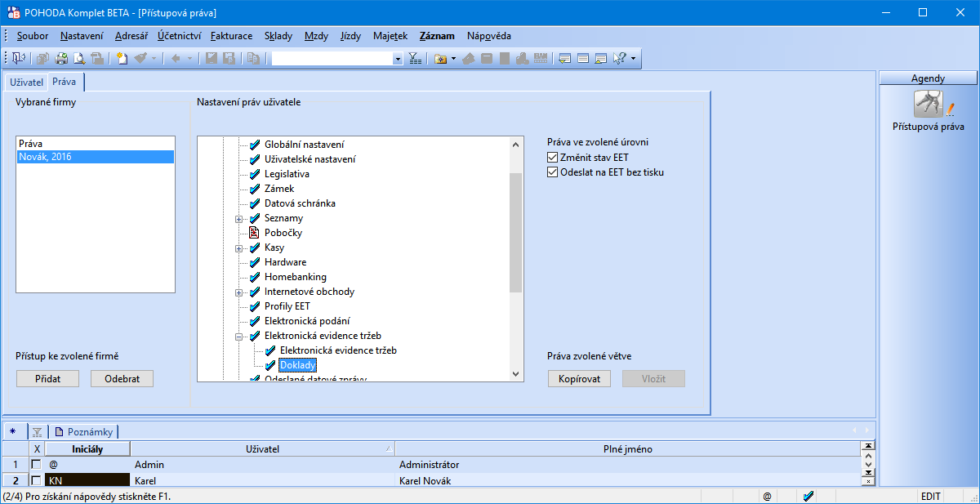Switch to the Uživatel tab

pos(26,83)
